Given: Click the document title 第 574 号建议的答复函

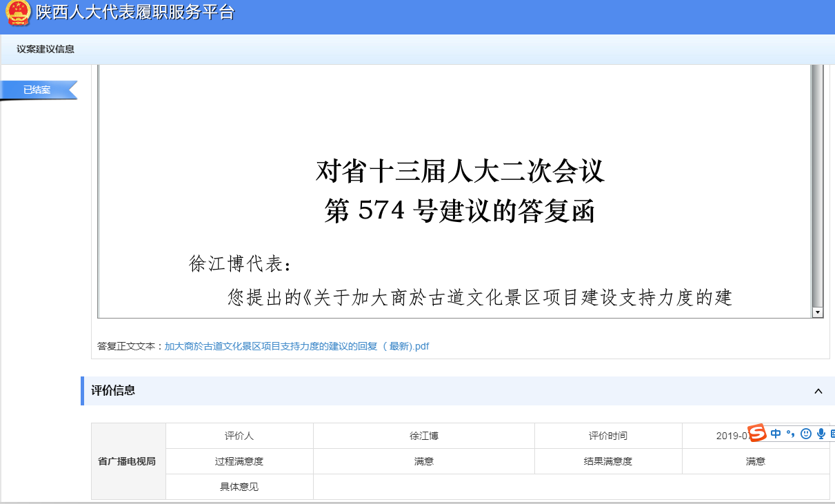Looking at the screenshot, I should click(459, 211).
